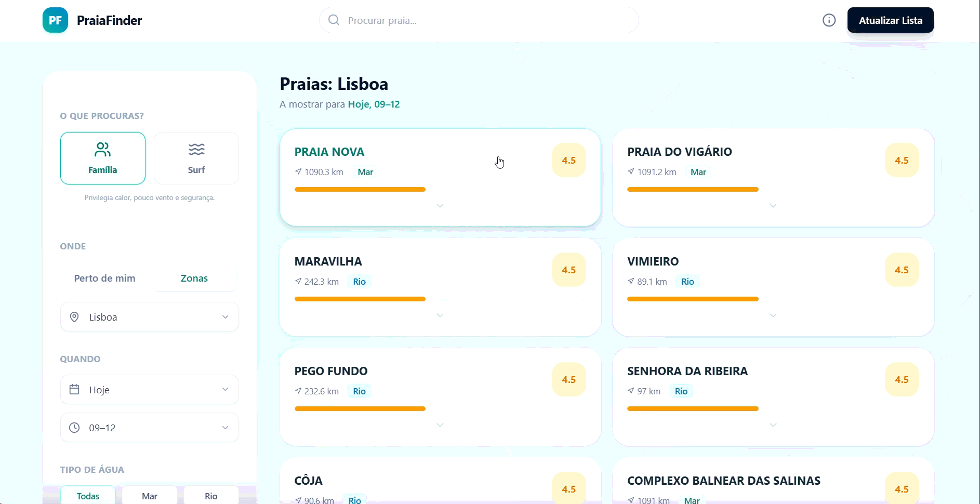This screenshot has width=980, height=504.
Task: Open the Lisboa zone dropdown
Action: (x=150, y=317)
